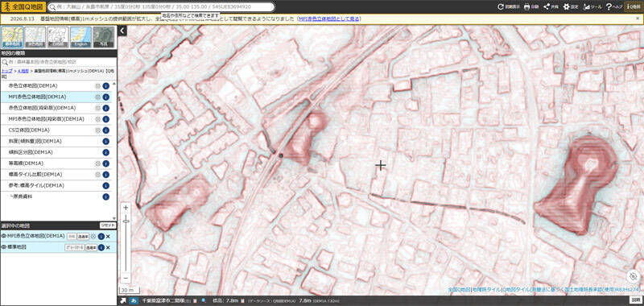Select 赤色立体地図(段彩版)(DEM1A) layer

(x=56, y=108)
